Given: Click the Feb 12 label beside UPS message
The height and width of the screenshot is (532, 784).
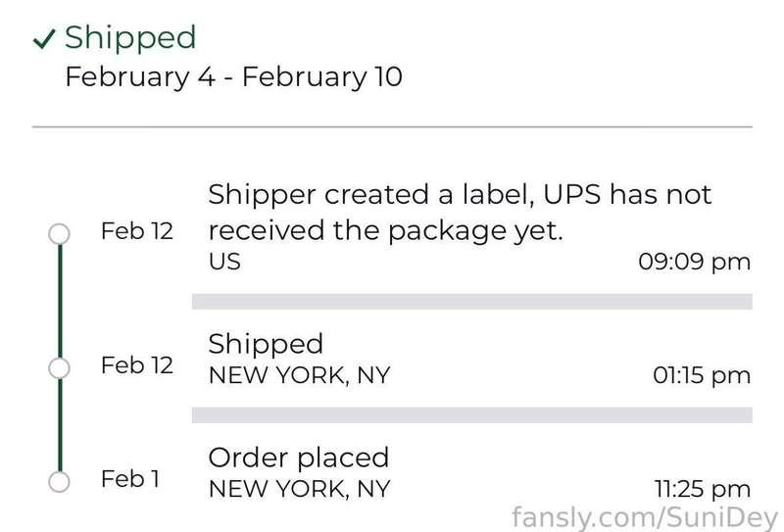Looking at the screenshot, I should point(137,231).
